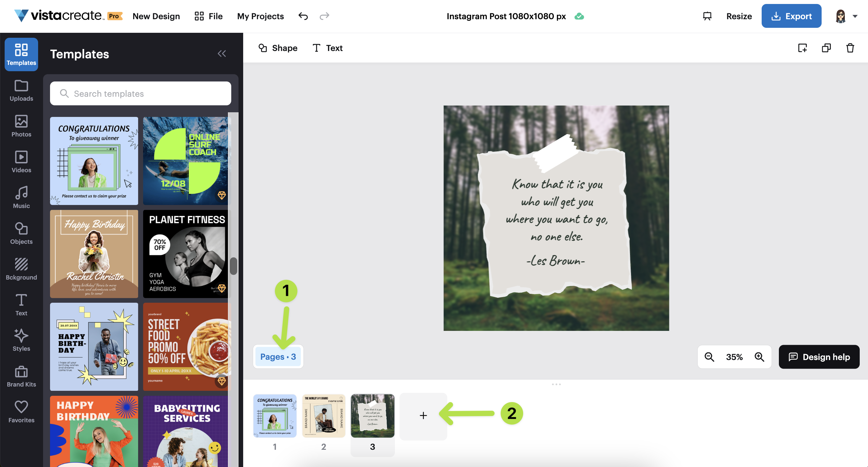This screenshot has width=868, height=467.
Task: Open the Templates sidebar tab
Action: click(x=21, y=54)
